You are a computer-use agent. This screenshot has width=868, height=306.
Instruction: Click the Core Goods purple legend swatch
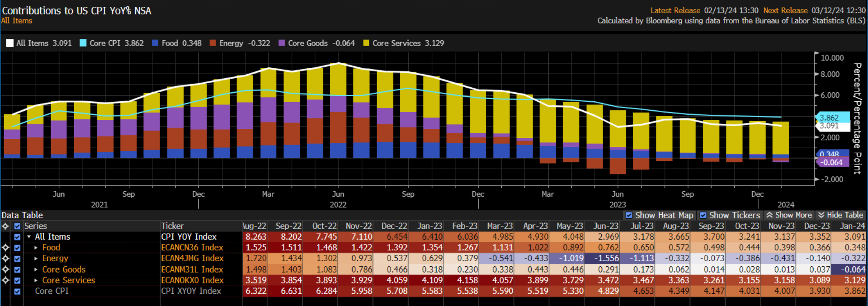pyautogui.click(x=282, y=43)
